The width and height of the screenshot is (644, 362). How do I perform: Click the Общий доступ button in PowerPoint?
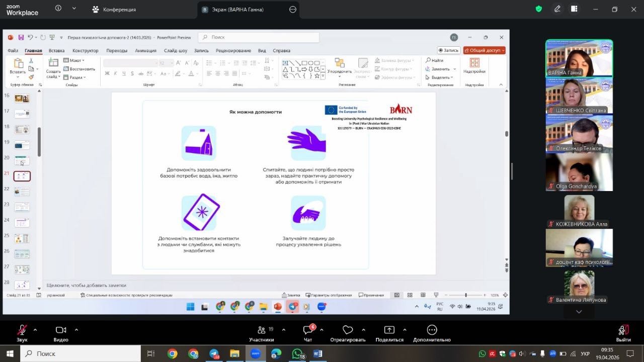pyautogui.click(x=484, y=50)
